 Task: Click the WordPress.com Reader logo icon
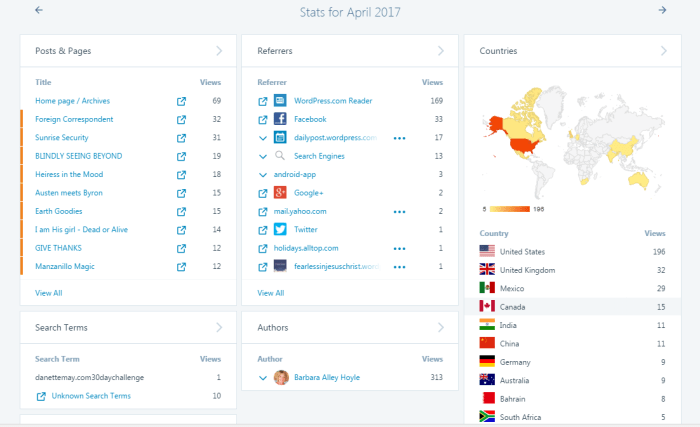[x=280, y=100]
